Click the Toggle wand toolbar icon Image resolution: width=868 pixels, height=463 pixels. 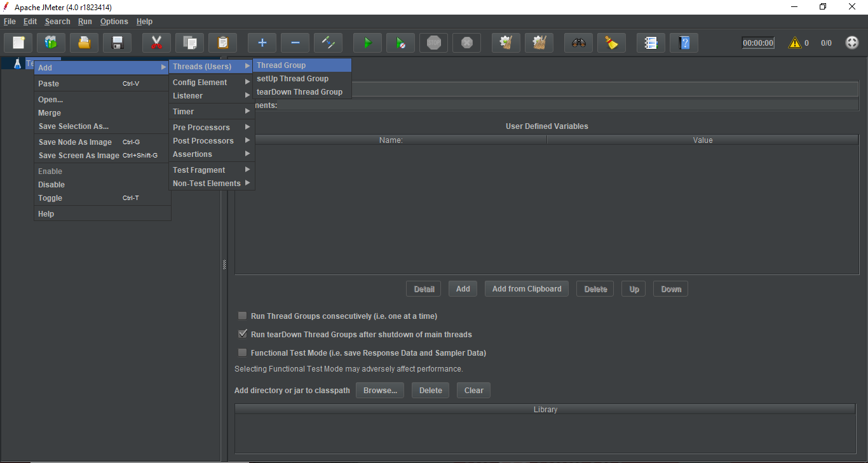tap(328, 43)
